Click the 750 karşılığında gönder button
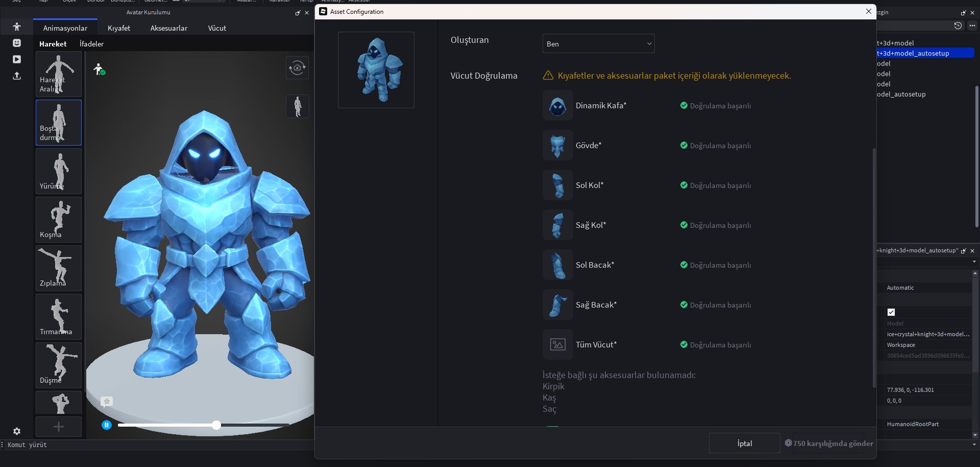This screenshot has height=467, width=980. point(829,443)
